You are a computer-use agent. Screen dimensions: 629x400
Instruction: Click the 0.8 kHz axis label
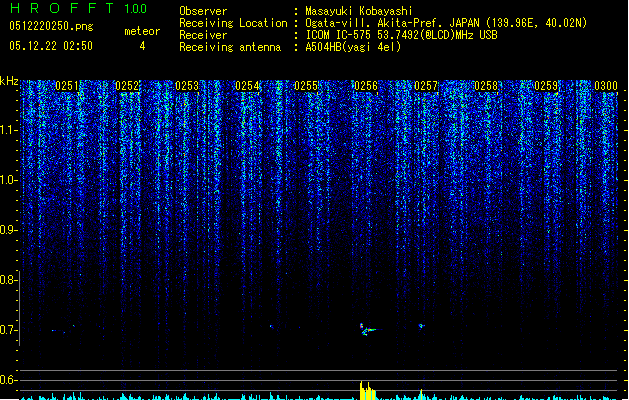8,280
